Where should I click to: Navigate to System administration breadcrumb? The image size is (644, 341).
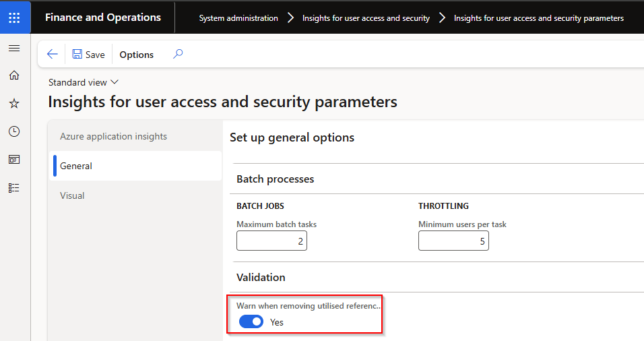238,18
